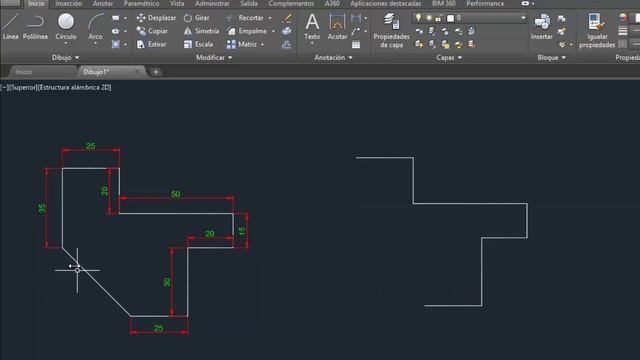Open the A360 ribbon tab
The height and width of the screenshot is (360, 640).
(x=332, y=4)
